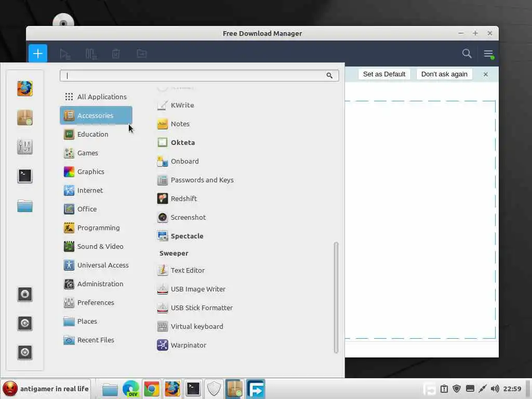Click the antigamer in real life menu button
The width and height of the screenshot is (532, 399).
(46, 389)
